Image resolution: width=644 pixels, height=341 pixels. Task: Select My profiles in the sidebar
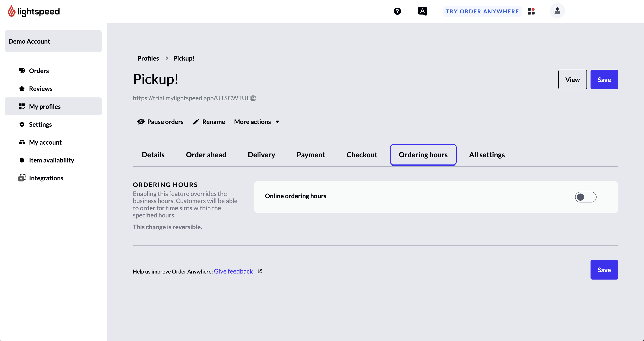[53, 106]
